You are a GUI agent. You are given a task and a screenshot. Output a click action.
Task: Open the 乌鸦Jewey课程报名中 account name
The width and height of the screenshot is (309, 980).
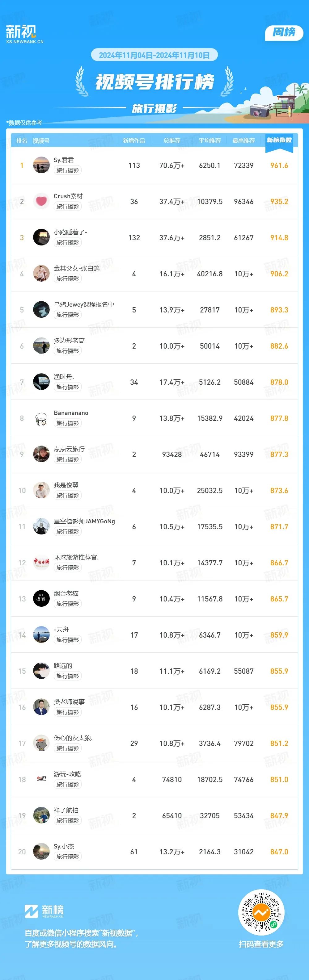[x=84, y=304]
